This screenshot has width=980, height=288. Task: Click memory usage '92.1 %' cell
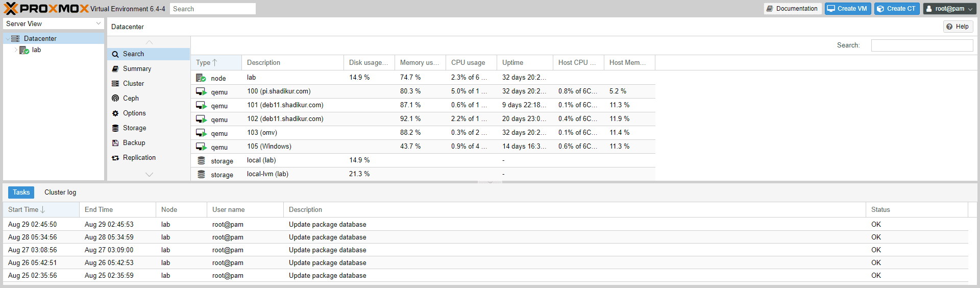point(410,119)
